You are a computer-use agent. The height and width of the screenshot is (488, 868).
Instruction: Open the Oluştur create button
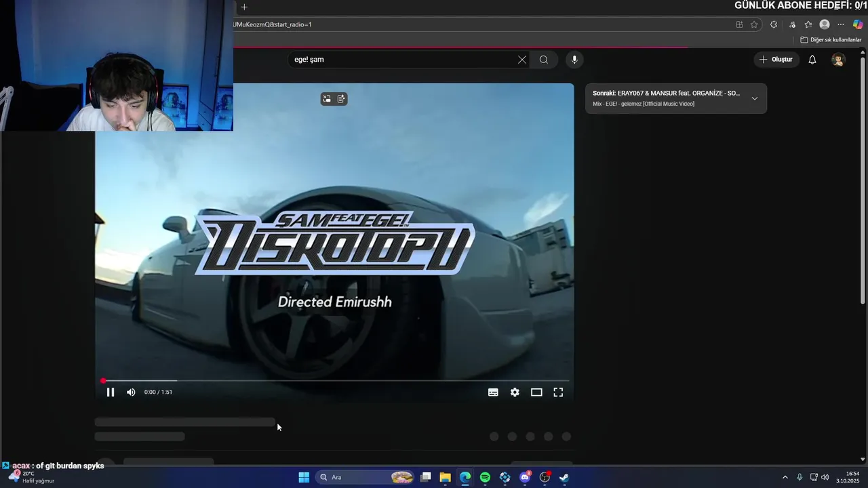pos(776,60)
